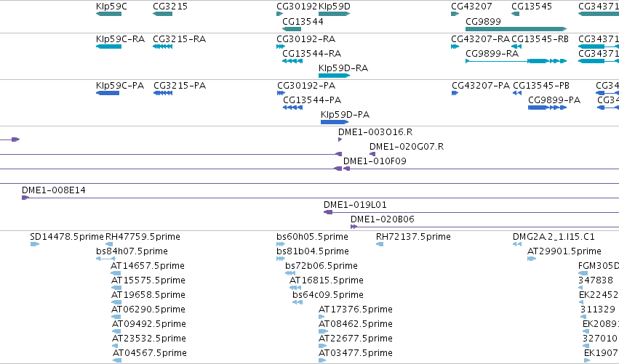619x364 pixels.
Task: Click the CG43207-PA protein label
Action: [481, 86]
